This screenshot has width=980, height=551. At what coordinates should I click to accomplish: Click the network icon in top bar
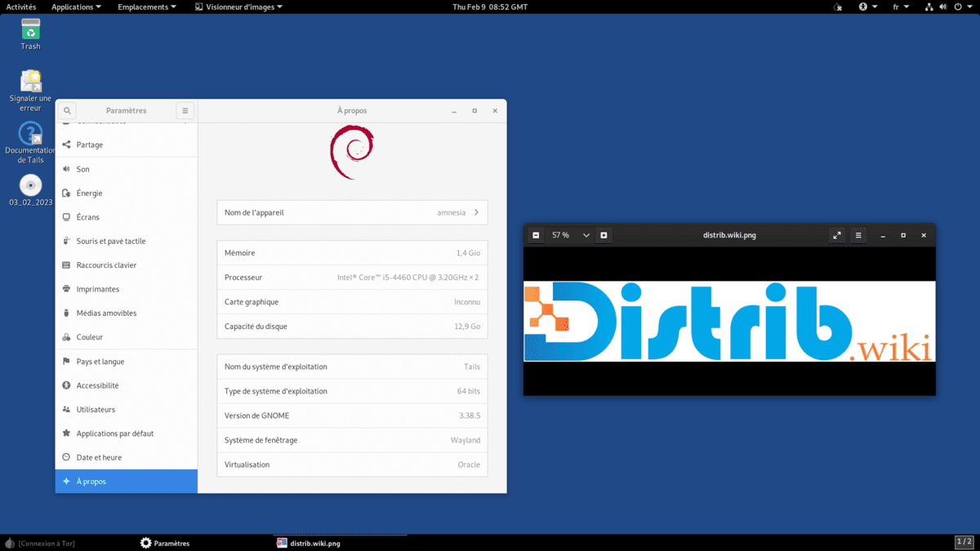tap(929, 7)
